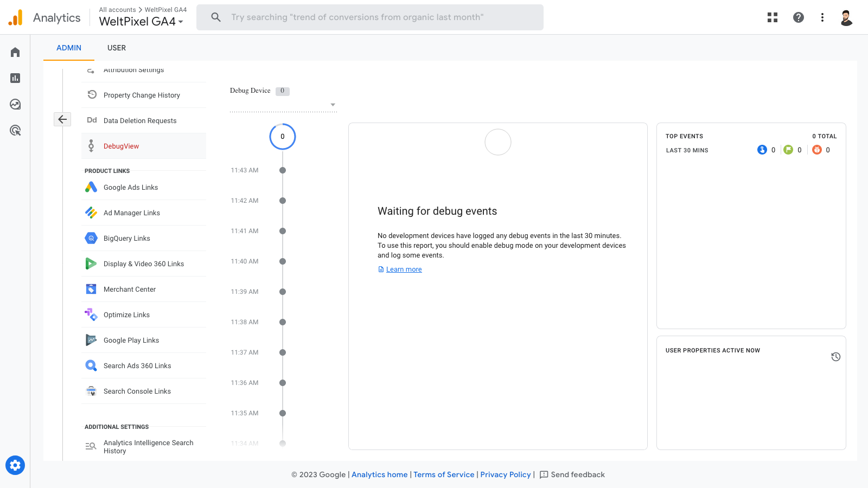868x488 pixels.
Task: Click the Optimize Links icon
Action: (x=91, y=314)
